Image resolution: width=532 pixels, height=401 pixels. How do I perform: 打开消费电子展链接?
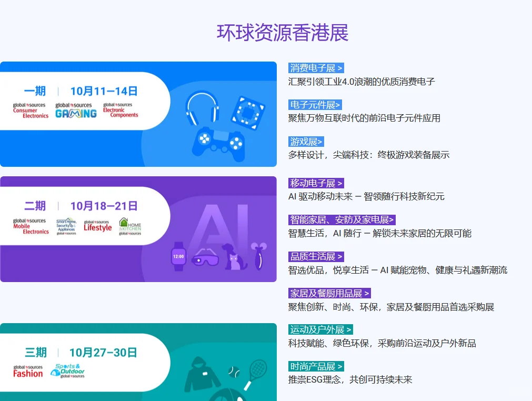coord(315,68)
